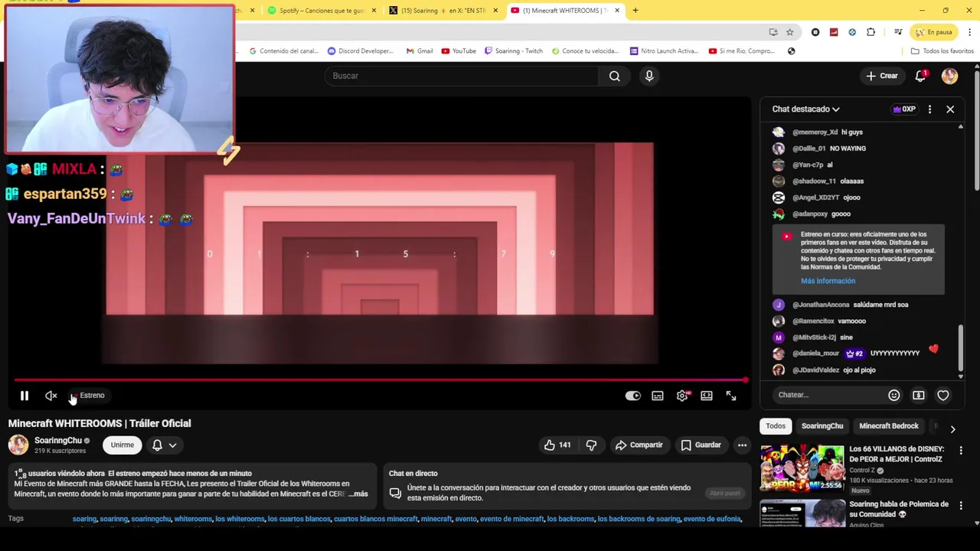The height and width of the screenshot is (551, 980).
Task: Bookmark this page with the star icon
Action: [x=789, y=32]
